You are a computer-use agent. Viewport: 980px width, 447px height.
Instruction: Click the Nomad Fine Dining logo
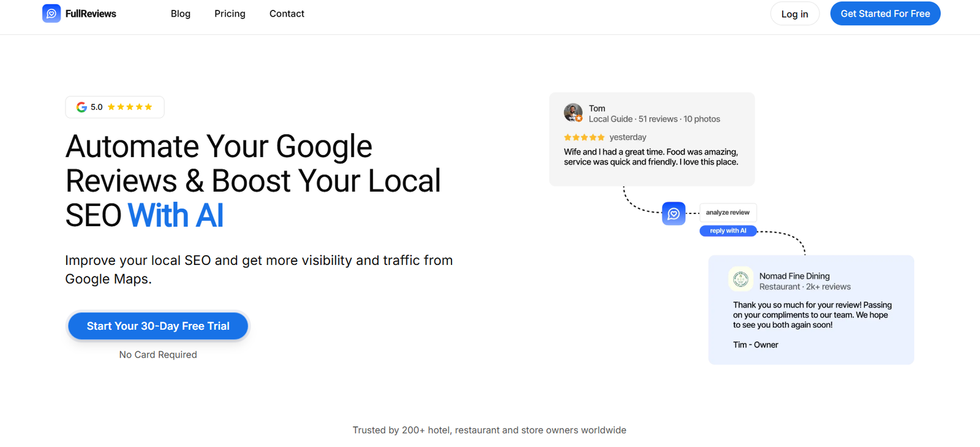[x=741, y=279]
